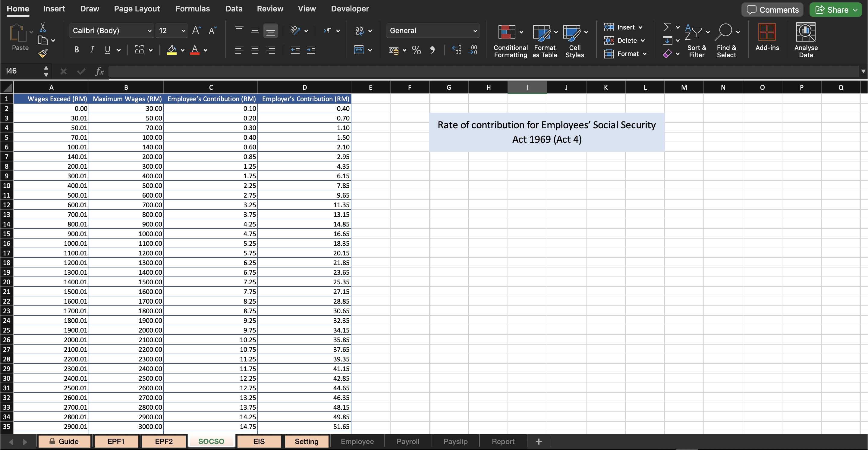Switch to the Formulas ribbon tab

pyautogui.click(x=193, y=9)
